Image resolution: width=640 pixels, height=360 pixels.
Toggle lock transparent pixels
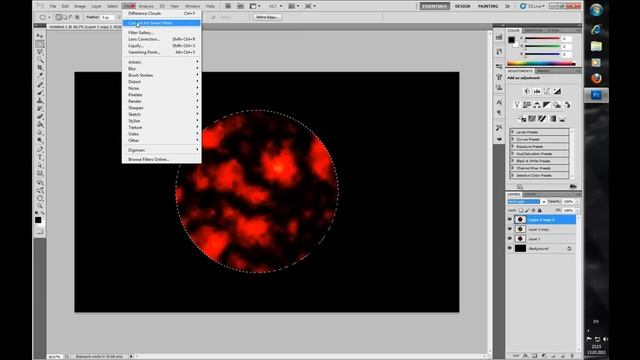[x=521, y=210]
